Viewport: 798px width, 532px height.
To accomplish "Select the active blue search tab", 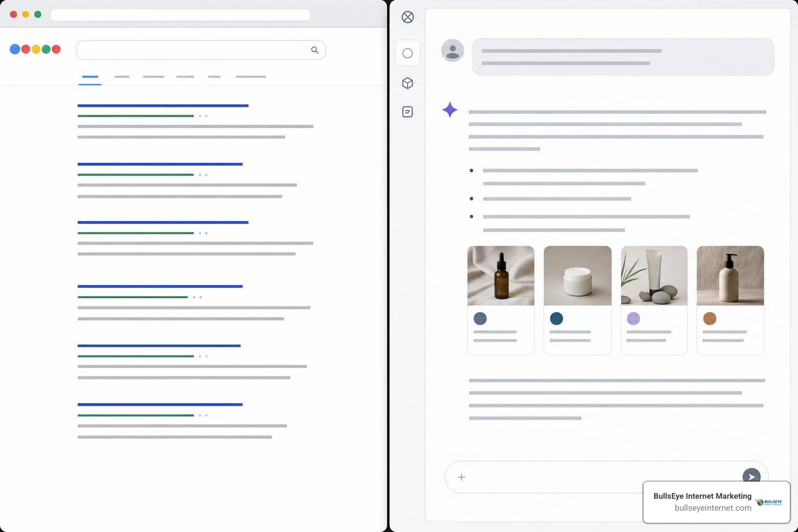I will 90,77.
